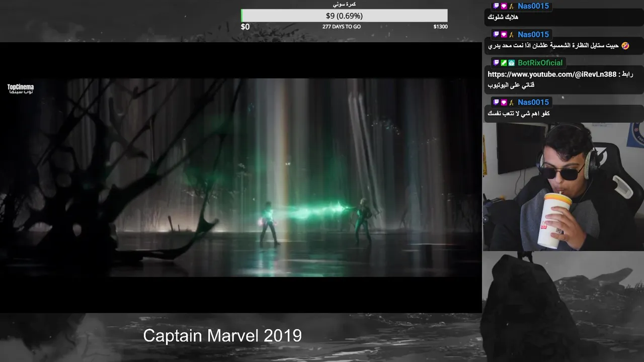This screenshot has height=362, width=644.
Task: Click the green filled portion of goal bar
Action: tap(242, 16)
